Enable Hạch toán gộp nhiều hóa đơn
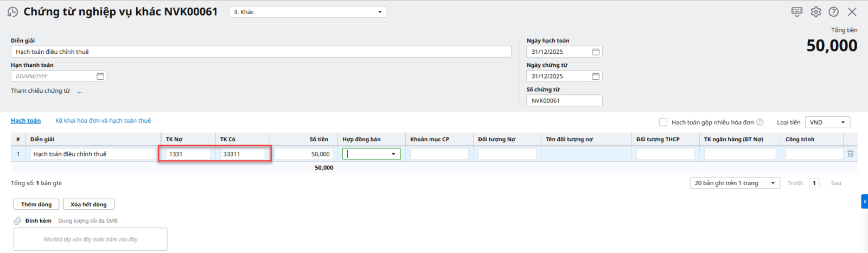 tap(663, 122)
